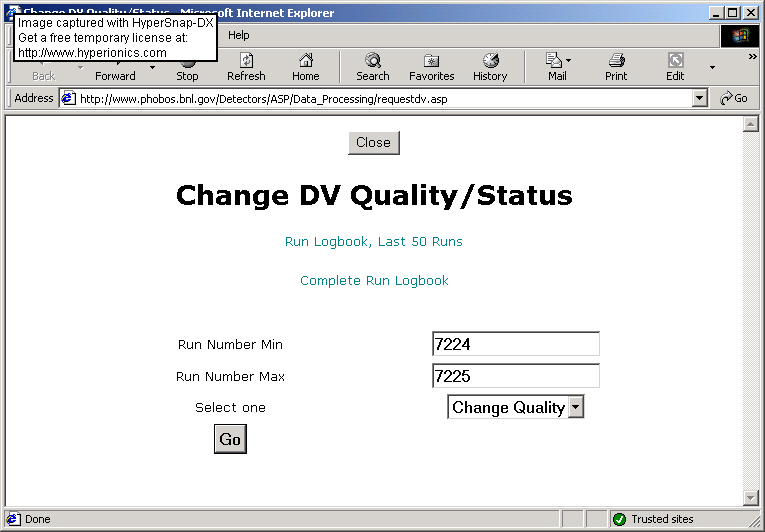Submit the form with Go button
Screen dimensions: 765x532
click(x=230, y=439)
